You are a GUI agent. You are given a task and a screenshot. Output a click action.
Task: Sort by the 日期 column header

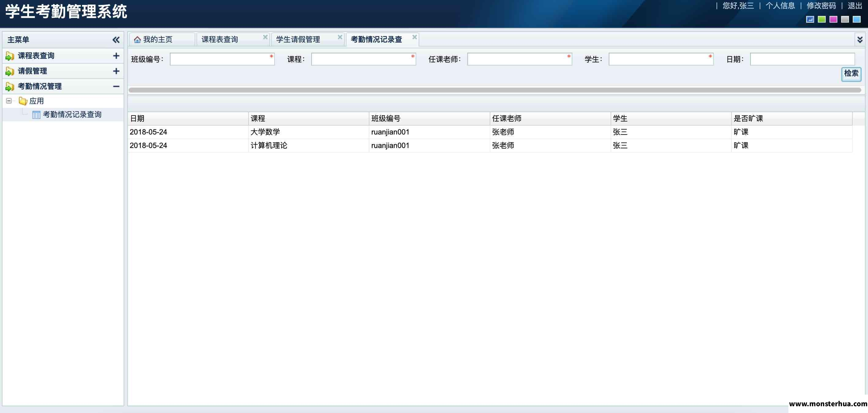click(x=188, y=119)
